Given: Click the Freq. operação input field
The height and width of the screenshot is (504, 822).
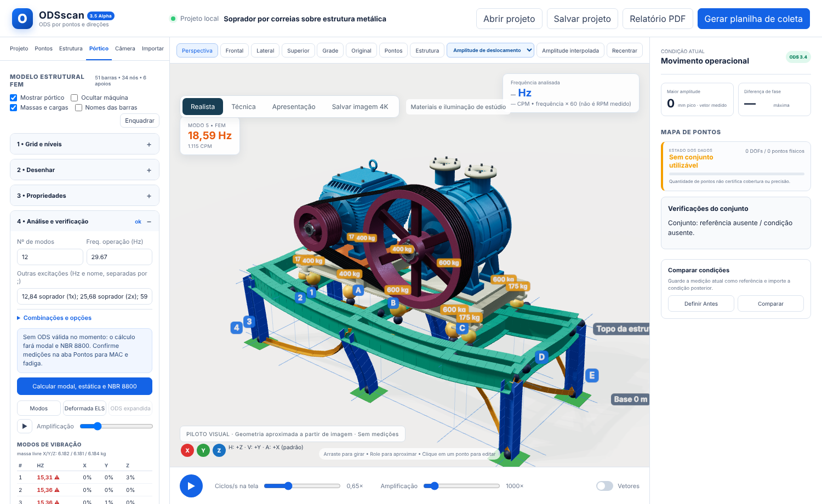Looking at the screenshot, I should (x=119, y=257).
